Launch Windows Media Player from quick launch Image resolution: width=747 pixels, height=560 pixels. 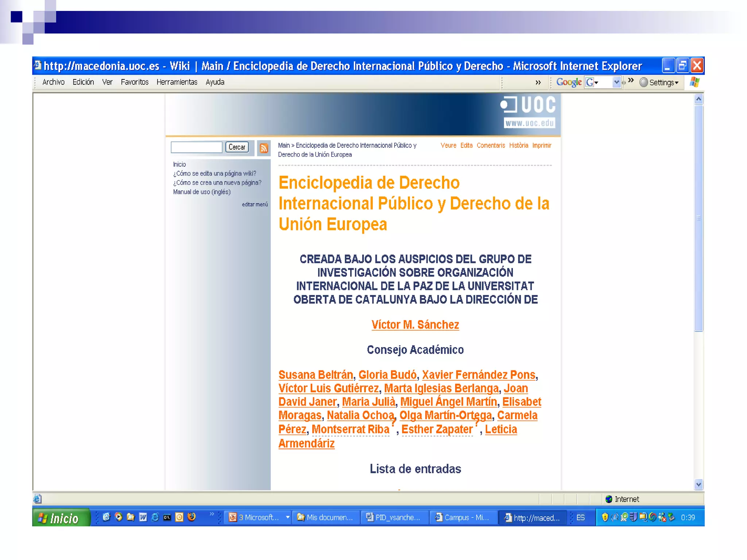(119, 517)
